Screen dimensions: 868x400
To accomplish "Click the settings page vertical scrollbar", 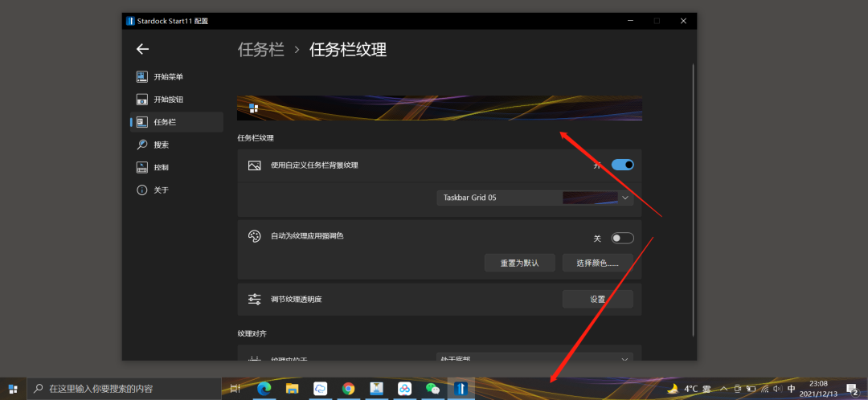I will coord(693,199).
